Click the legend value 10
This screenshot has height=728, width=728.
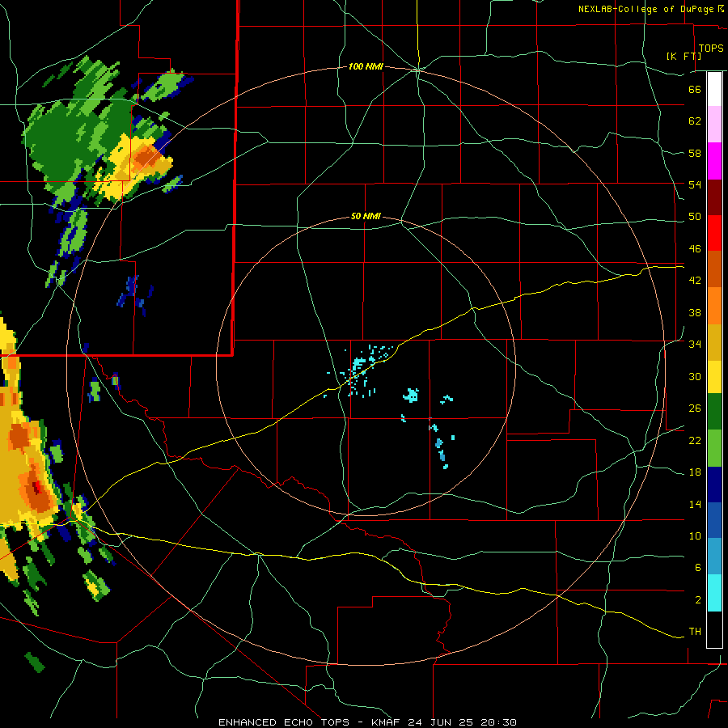pyautogui.click(x=695, y=535)
